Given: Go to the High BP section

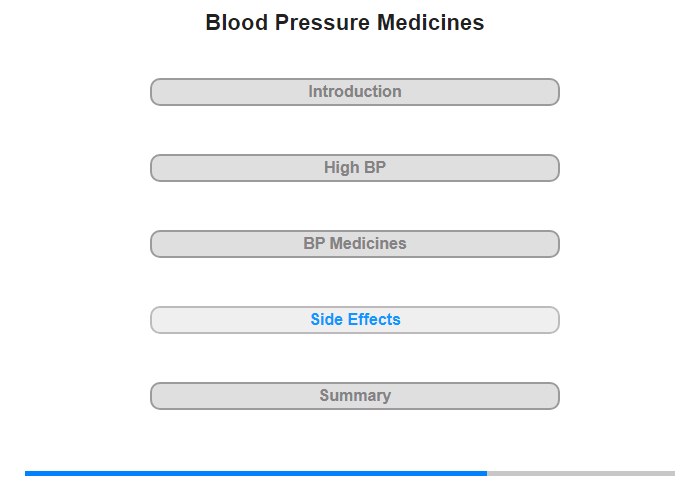Looking at the screenshot, I should [x=355, y=168].
